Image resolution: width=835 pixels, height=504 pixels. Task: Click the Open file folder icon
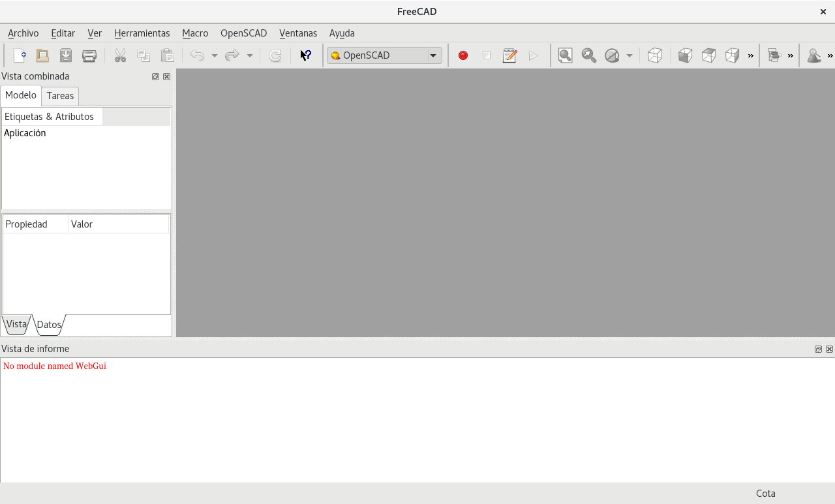(x=42, y=55)
